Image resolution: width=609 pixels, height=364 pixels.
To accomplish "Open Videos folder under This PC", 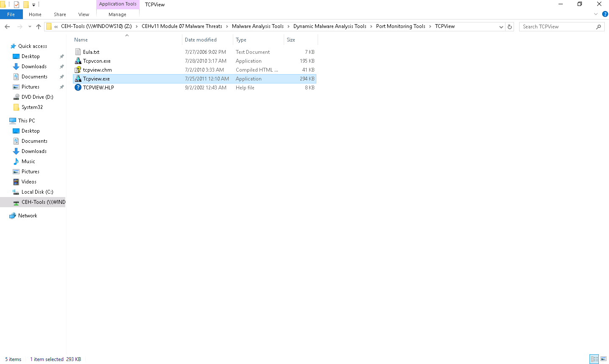I will coord(29,182).
